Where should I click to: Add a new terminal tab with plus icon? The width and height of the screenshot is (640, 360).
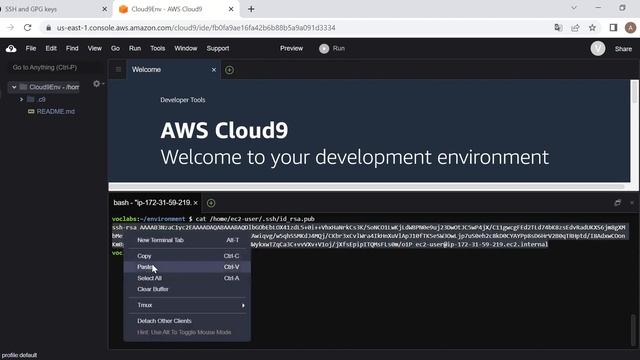point(211,203)
